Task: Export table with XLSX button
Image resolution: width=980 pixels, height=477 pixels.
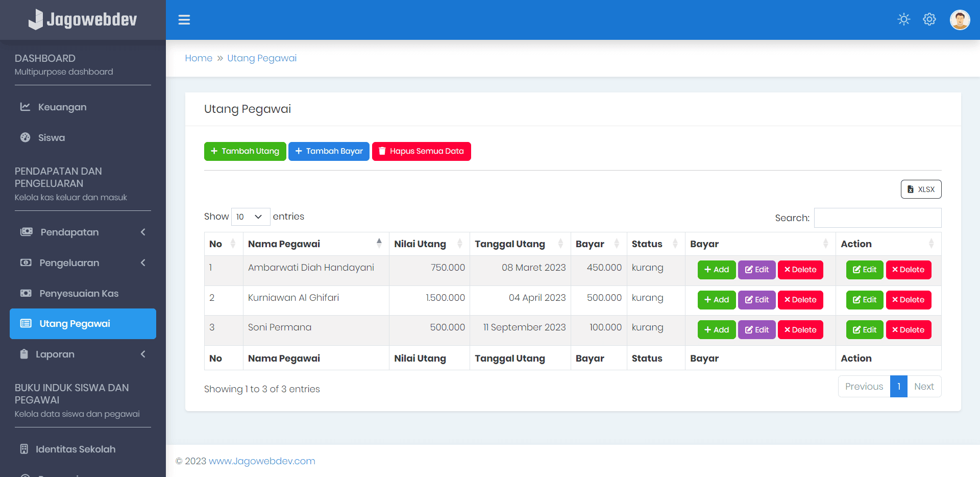Action: (921, 189)
